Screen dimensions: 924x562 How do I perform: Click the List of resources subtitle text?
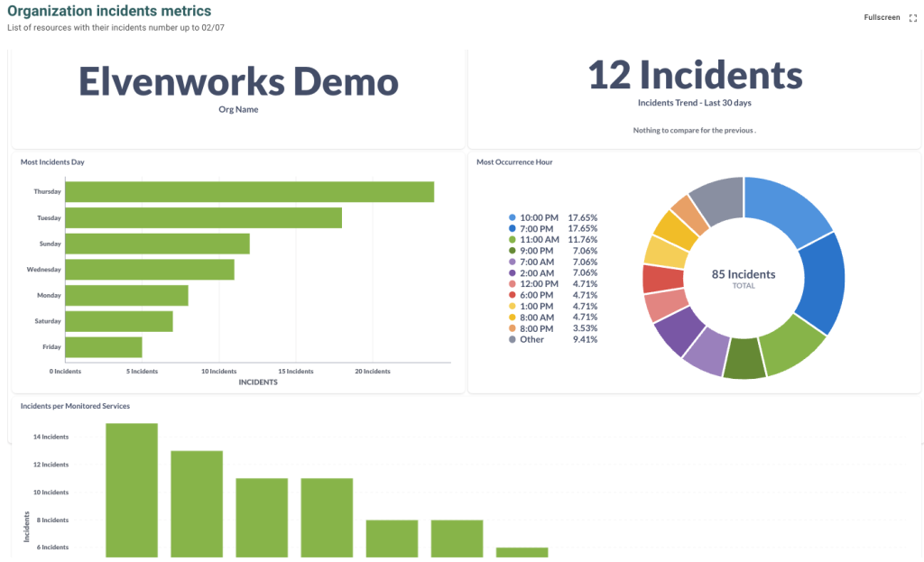pyautogui.click(x=115, y=28)
